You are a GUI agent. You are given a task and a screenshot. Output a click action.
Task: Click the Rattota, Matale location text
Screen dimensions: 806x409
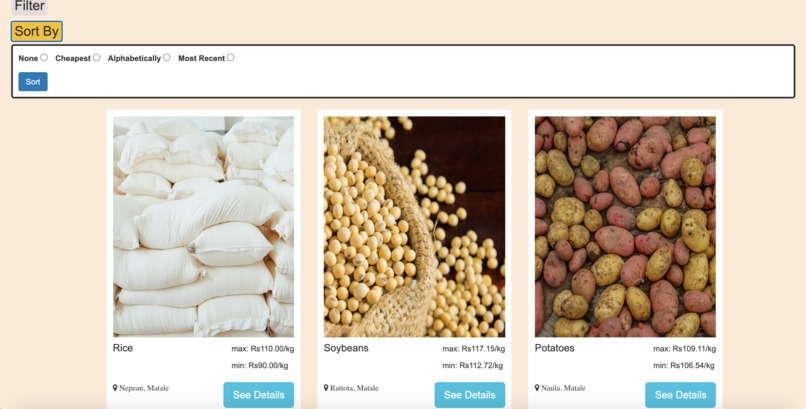(x=354, y=388)
